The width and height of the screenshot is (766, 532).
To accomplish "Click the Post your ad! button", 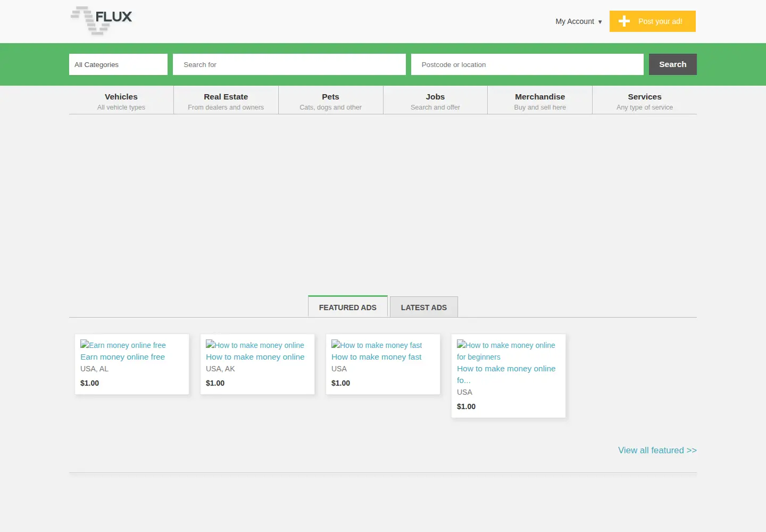I will point(653,21).
